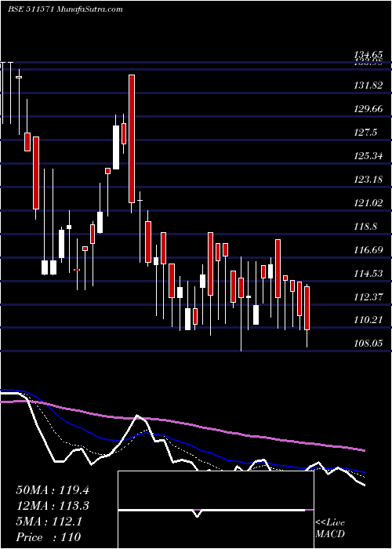Click the 5MA : 112.1 readout
The height and width of the screenshot is (549, 392).
49,522
